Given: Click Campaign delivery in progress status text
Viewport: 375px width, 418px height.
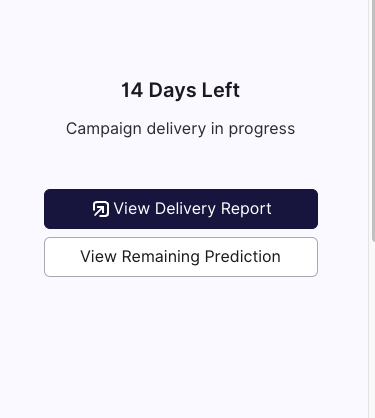Looking at the screenshot, I should (x=180, y=129).
